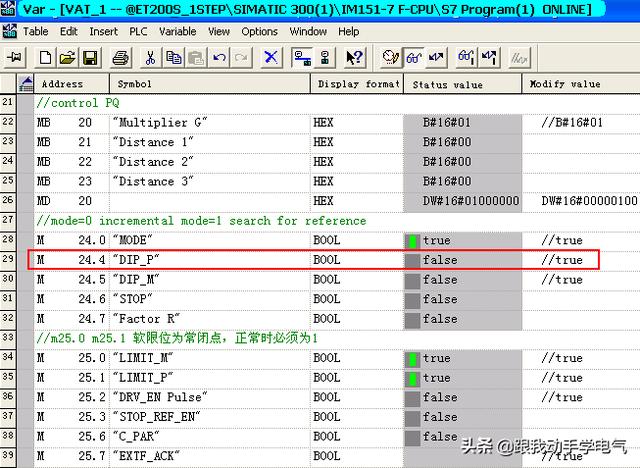Viewport: 640px width, 468px height.
Task: Open the Variable menu
Action: [178, 31]
